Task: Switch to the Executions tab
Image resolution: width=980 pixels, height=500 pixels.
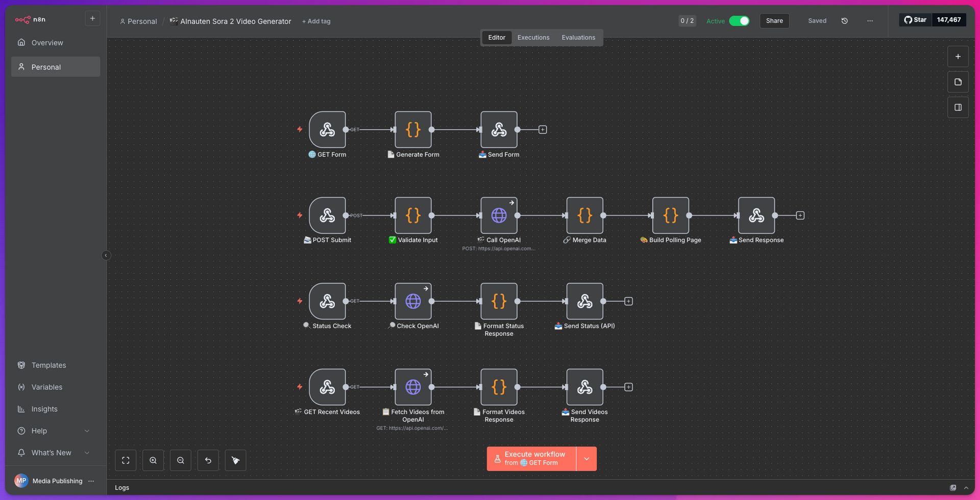Action: [533, 38]
